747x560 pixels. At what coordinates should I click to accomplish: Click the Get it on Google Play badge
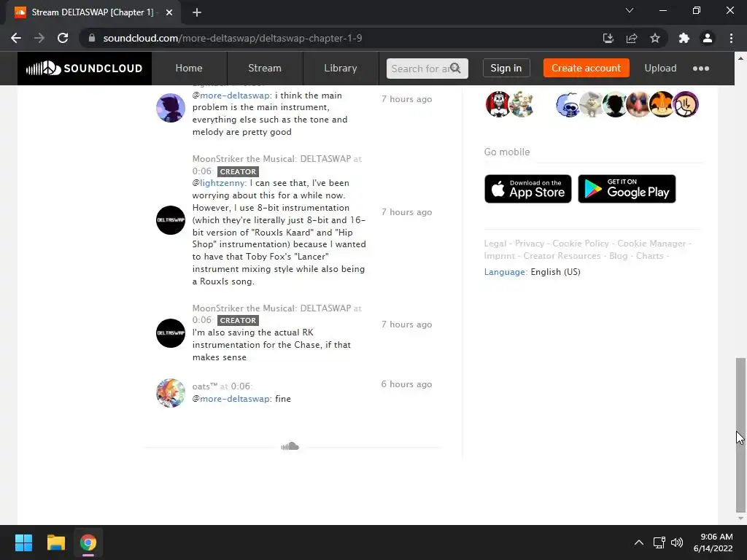pos(627,189)
